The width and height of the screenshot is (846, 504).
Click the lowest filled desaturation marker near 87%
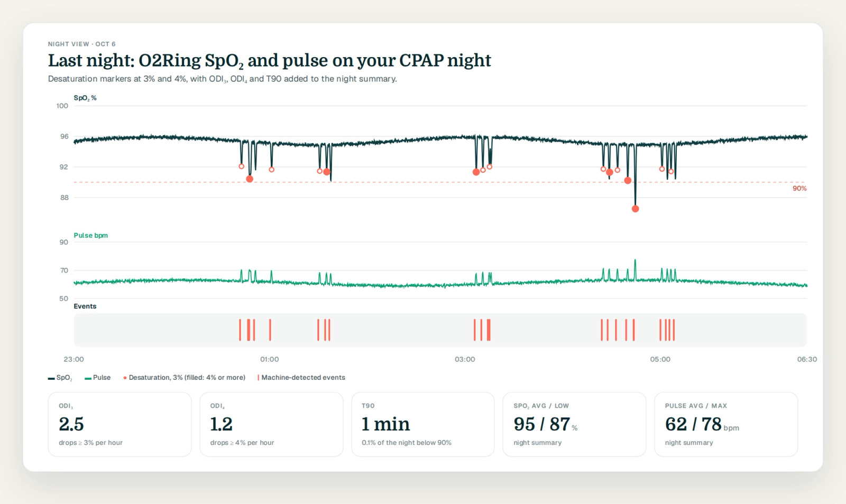point(636,209)
